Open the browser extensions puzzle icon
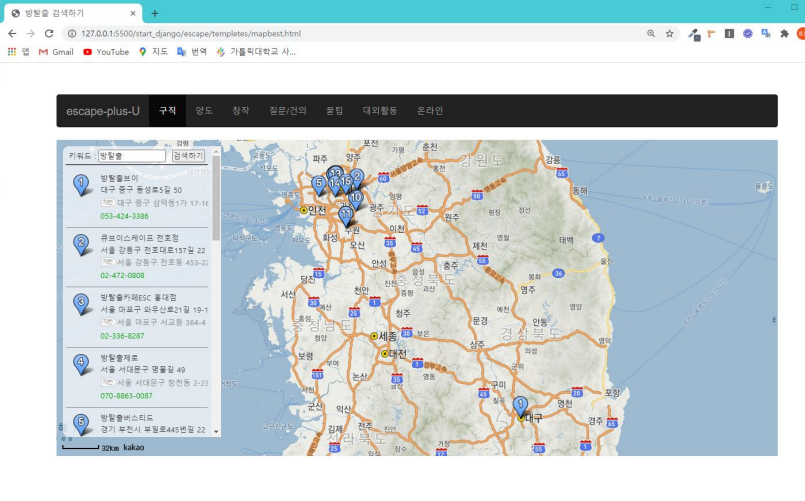The height and width of the screenshot is (501, 805). [x=784, y=33]
